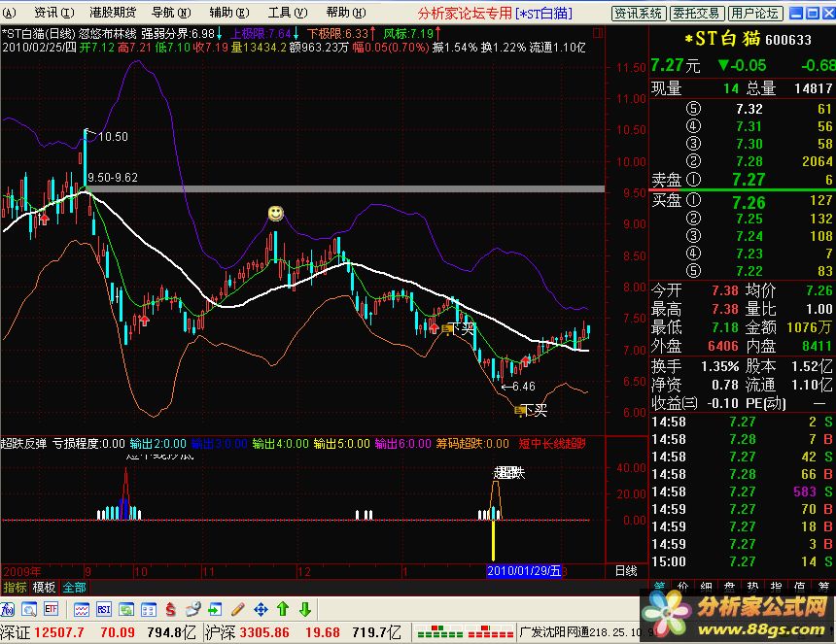This screenshot has width=836, height=644.
Task: Open the ETF toolbar icon
Action: pyautogui.click(x=52, y=609)
